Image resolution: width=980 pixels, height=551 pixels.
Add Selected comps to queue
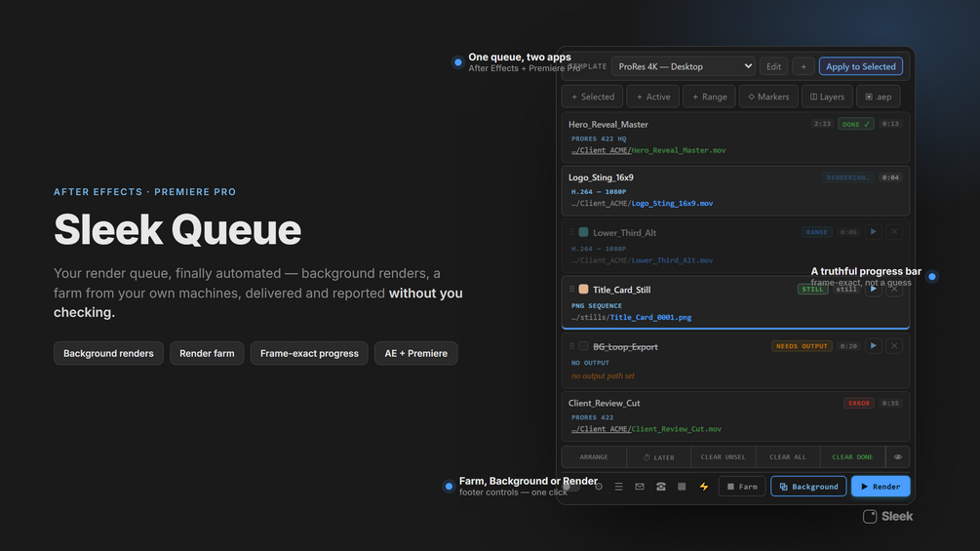[593, 97]
